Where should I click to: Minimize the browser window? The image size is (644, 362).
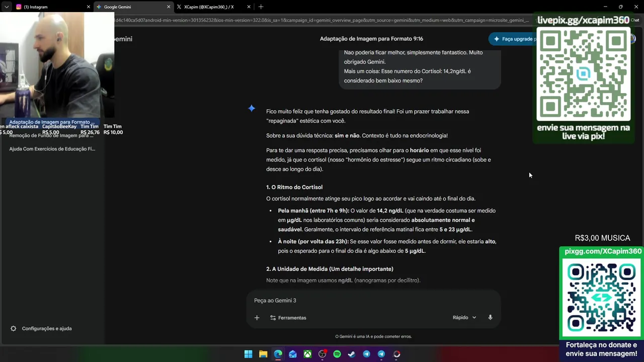[605, 7]
